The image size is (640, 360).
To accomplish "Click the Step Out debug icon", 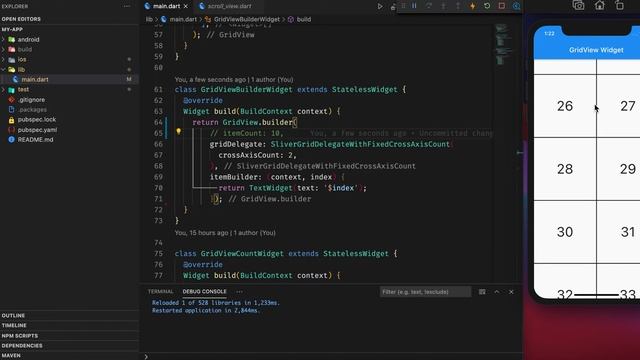I will tap(458, 6).
